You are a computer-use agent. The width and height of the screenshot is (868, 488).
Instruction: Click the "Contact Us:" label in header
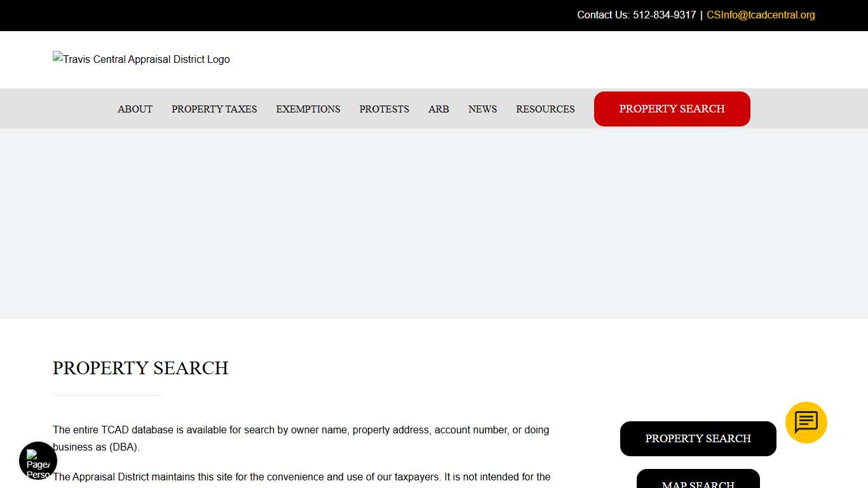[603, 15]
